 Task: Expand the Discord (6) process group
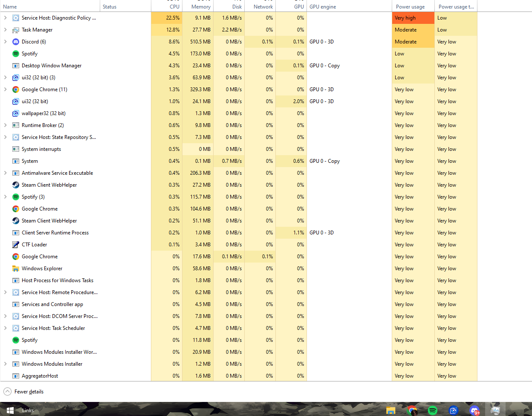(5, 42)
